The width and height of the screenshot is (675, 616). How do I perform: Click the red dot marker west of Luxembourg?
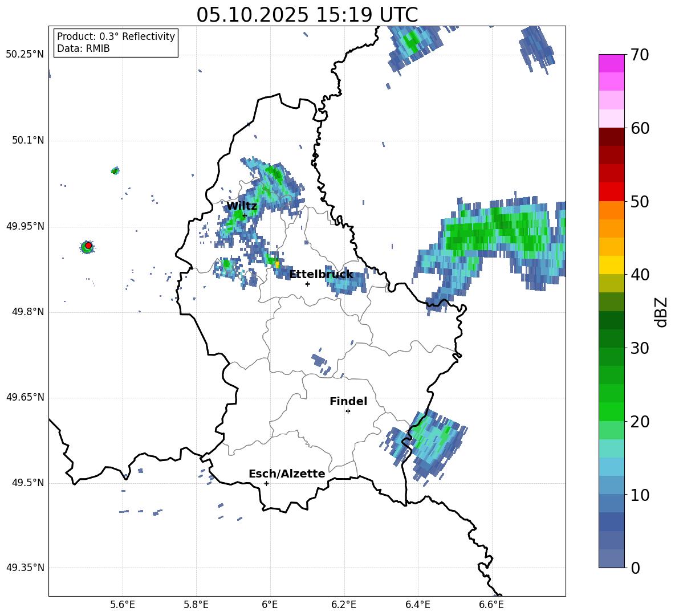[88, 246]
